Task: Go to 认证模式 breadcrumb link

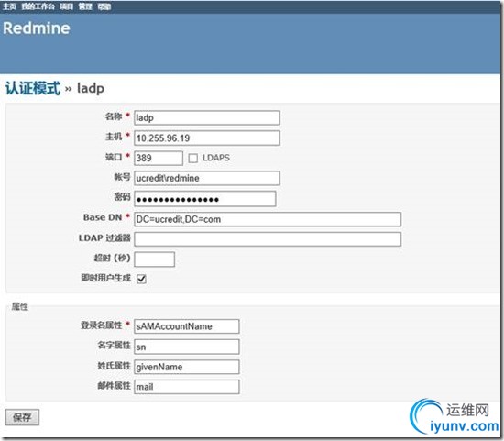Action: pyautogui.click(x=33, y=88)
